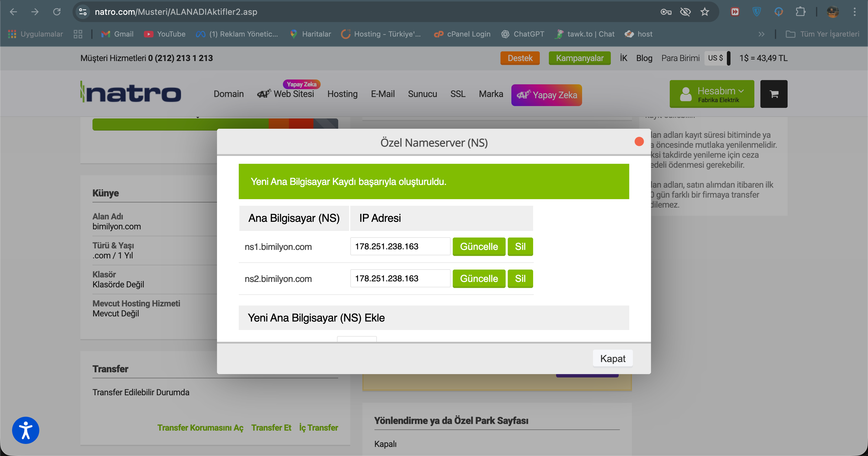
Task: Open site information icon in address bar
Action: point(83,12)
